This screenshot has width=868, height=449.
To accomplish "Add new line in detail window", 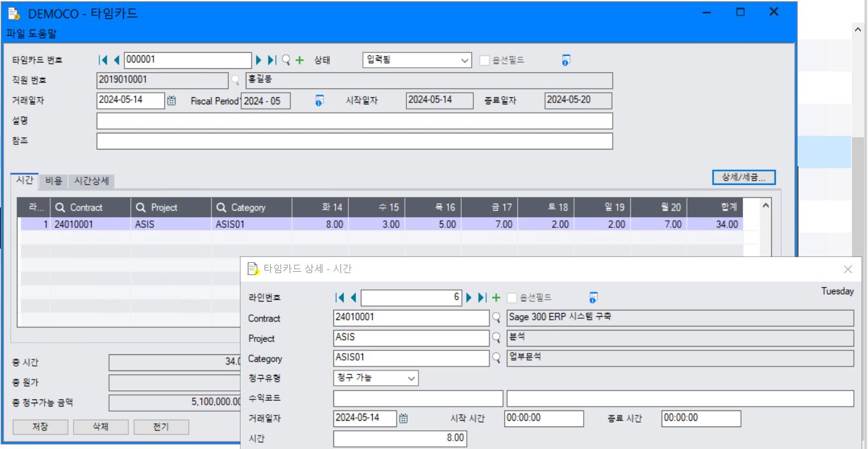I will (496, 298).
